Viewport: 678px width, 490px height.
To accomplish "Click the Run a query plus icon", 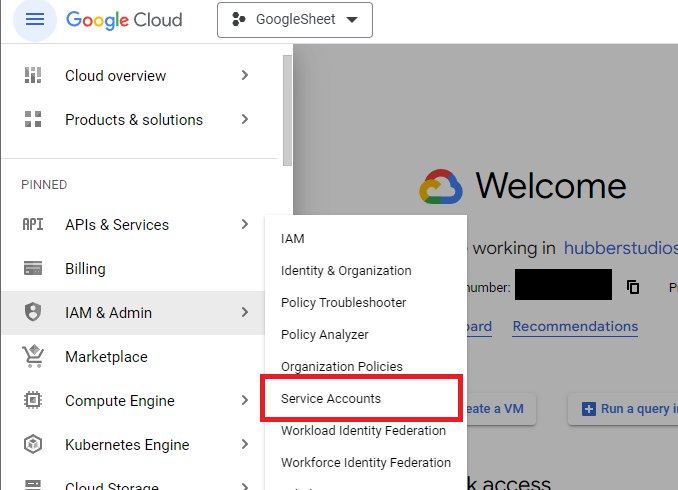I will (x=588, y=409).
